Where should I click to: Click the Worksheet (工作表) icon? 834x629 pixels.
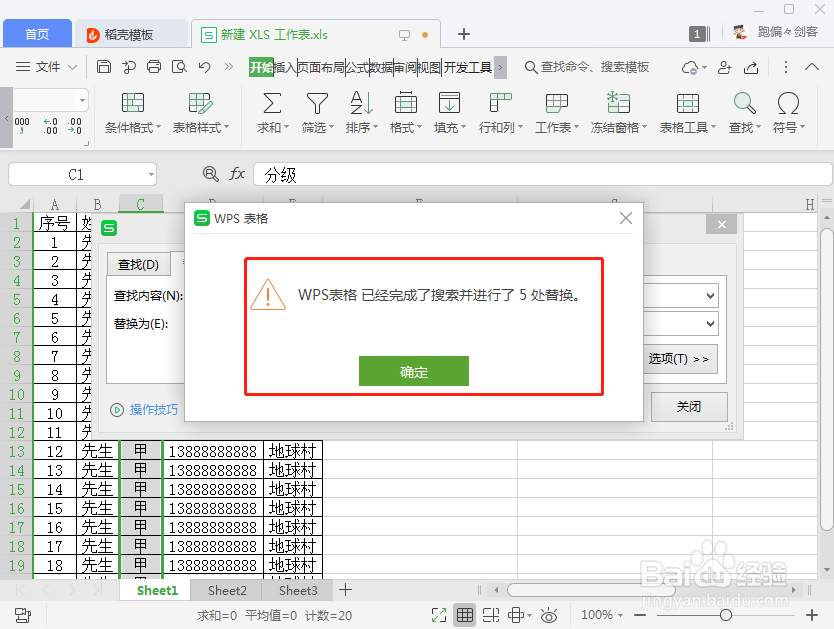click(556, 103)
